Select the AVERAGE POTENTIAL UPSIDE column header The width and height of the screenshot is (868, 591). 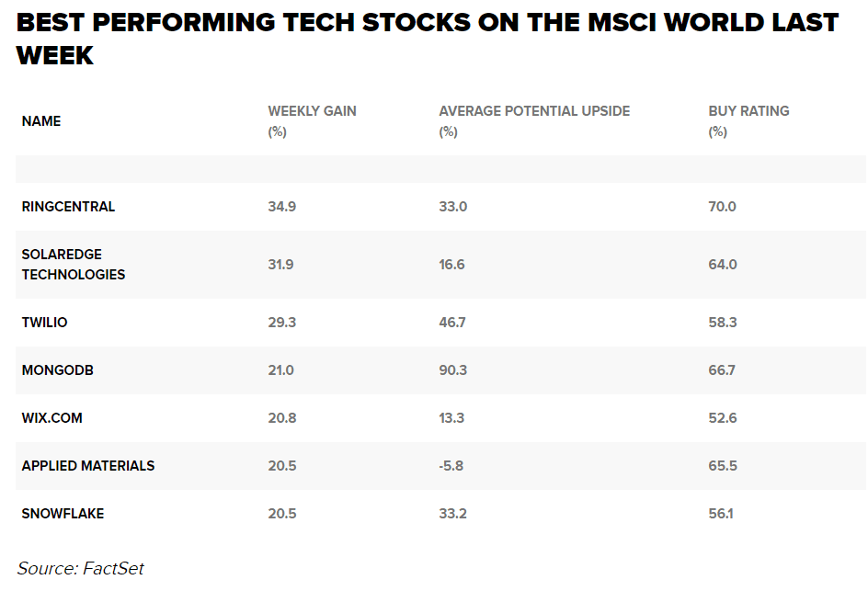(x=534, y=111)
